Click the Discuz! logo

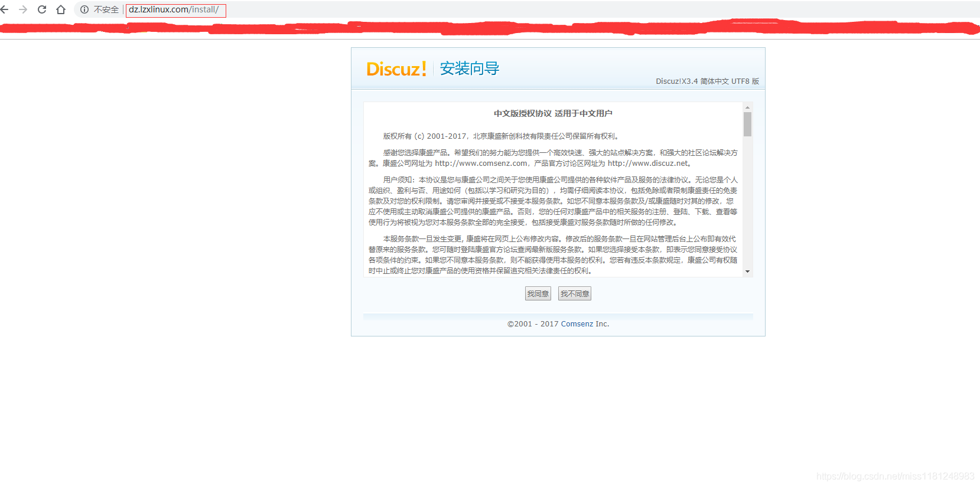[396, 69]
